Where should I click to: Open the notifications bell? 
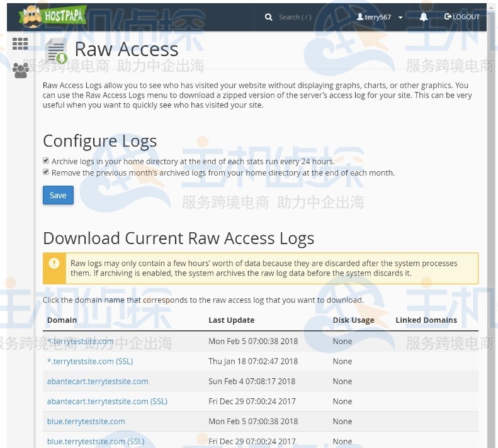pos(423,17)
